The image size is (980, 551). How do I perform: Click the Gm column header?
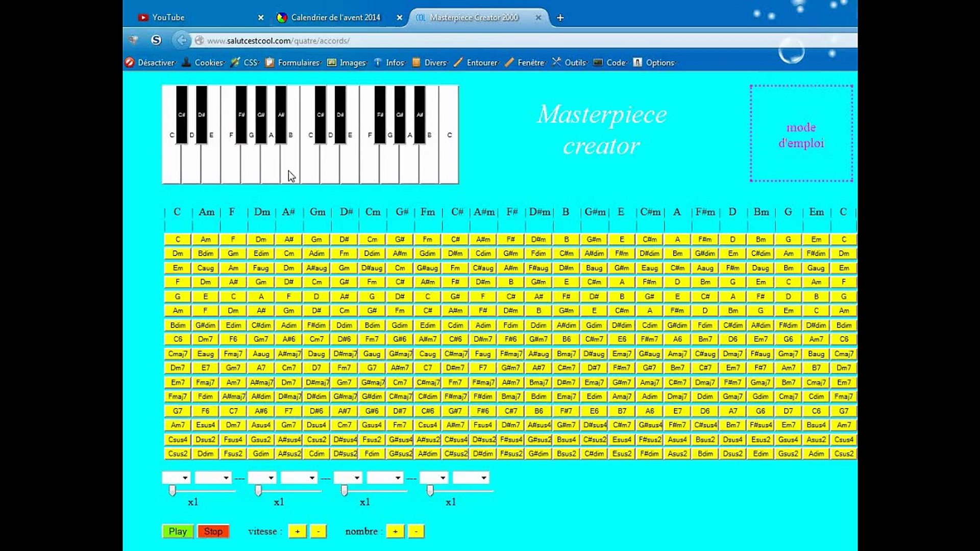317,212
